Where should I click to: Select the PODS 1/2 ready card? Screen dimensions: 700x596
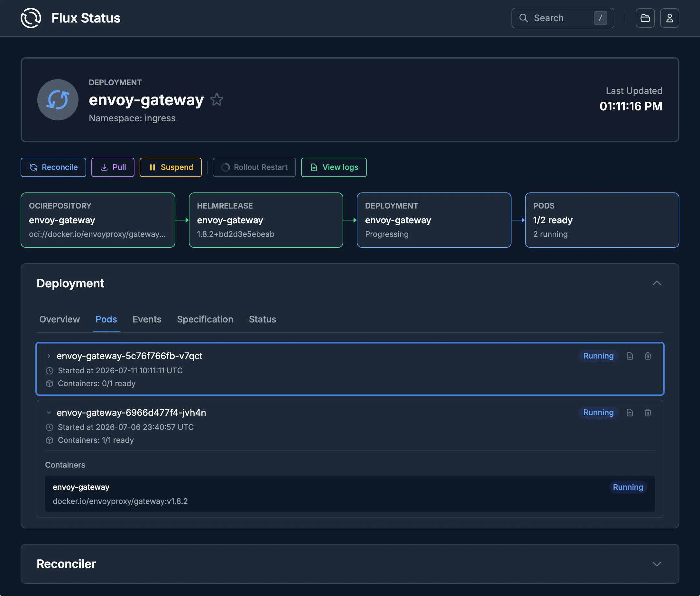(602, 220)
